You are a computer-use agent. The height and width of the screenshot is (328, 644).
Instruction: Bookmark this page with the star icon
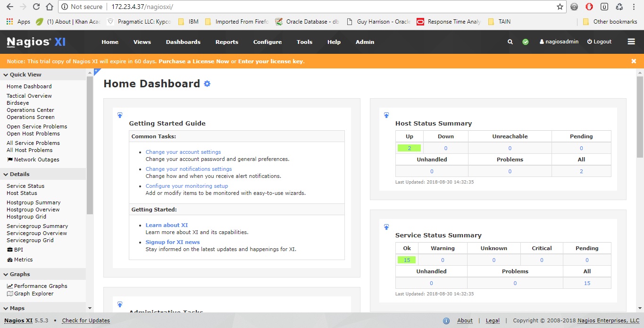(x=560, y=7)
